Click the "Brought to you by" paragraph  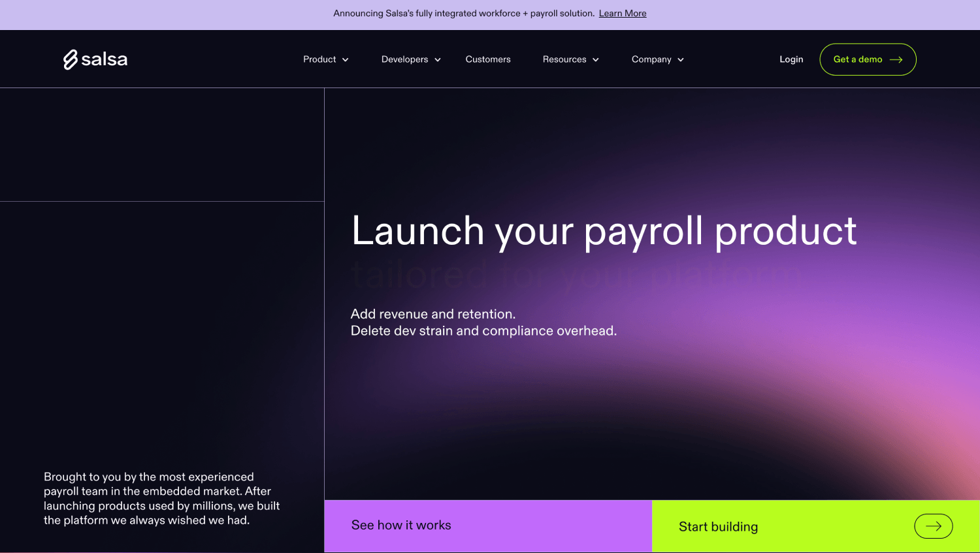(x=162, y=499)
